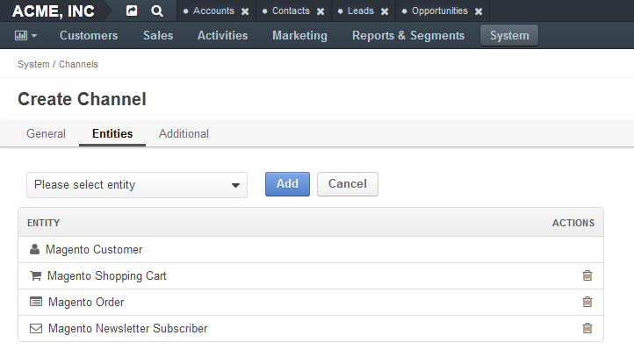The width and height of the screenshot is (634, 364).
Task: Click the share shortcut icon in top bar
Action: click(132, 11)
